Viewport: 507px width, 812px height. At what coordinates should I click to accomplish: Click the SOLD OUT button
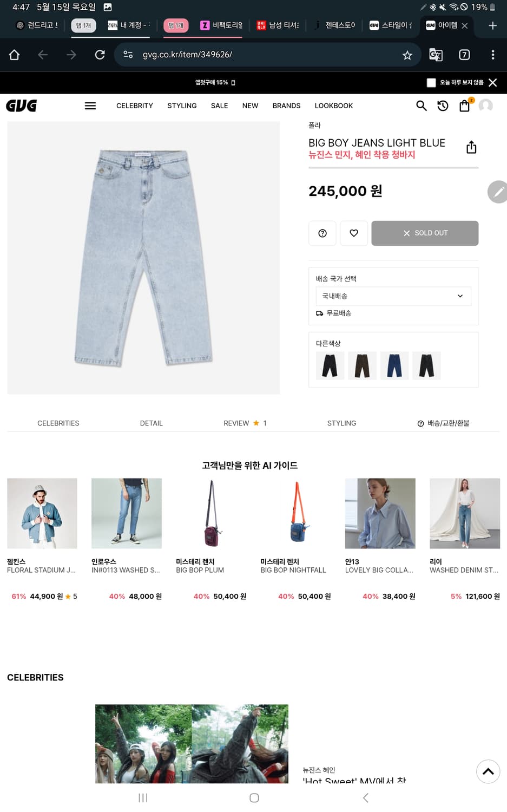[425, 233]
